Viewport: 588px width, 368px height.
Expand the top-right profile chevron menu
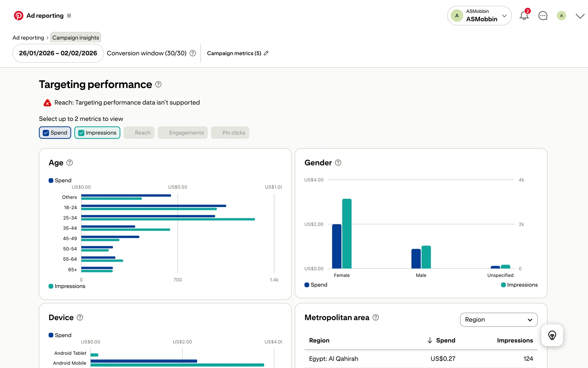pos(580,16)
